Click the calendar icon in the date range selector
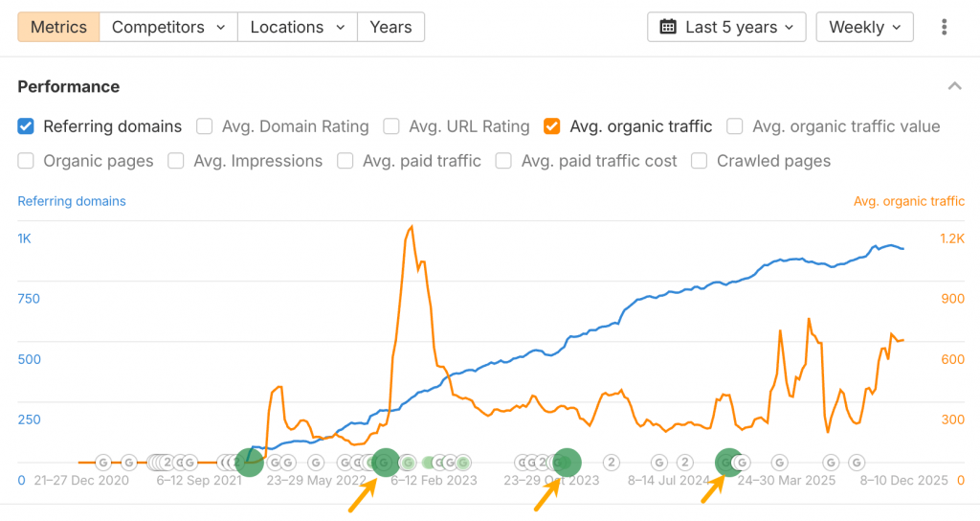Viewport: 980px width, 521px height. (669, 27)
